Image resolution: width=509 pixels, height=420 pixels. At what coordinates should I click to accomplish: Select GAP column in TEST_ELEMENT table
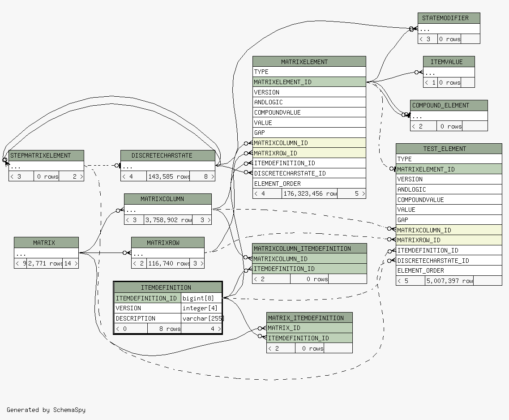pyautogui.click(x=449, y=220)
